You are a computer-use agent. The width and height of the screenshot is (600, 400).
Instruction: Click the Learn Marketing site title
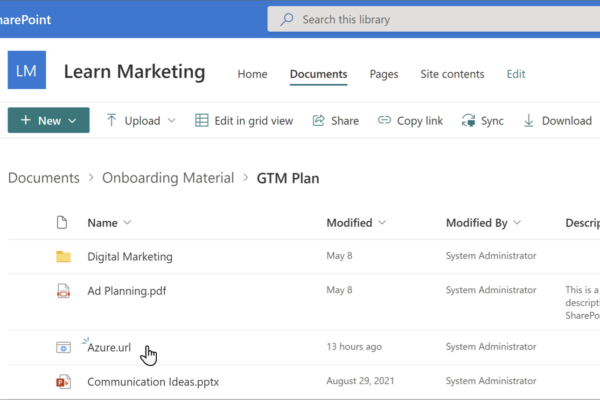click(x=134, y=72)
